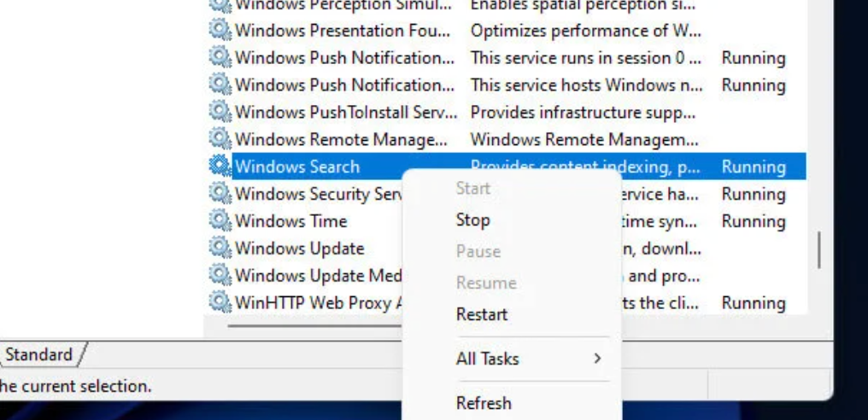The height and width of the screenshot is (420, 868).
Task: Select the Windows PushToInstall Service gear icon
Action: tap(220, 112)
